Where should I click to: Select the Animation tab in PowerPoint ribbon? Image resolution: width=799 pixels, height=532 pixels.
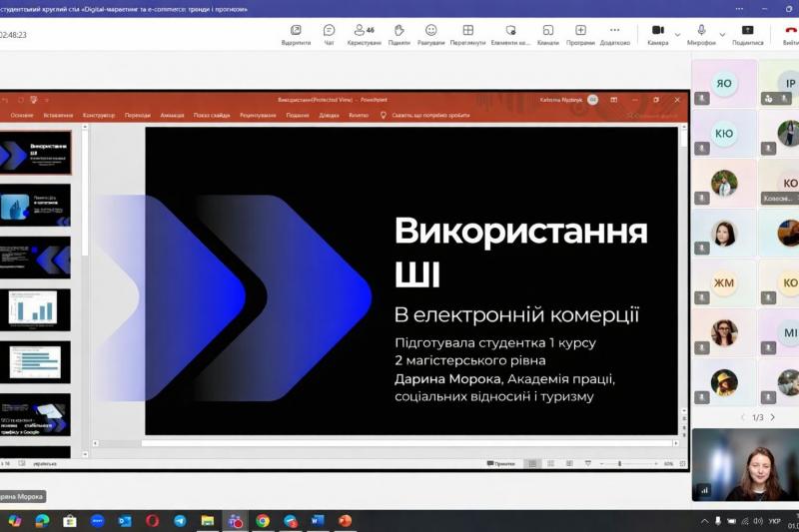(172, 115)
